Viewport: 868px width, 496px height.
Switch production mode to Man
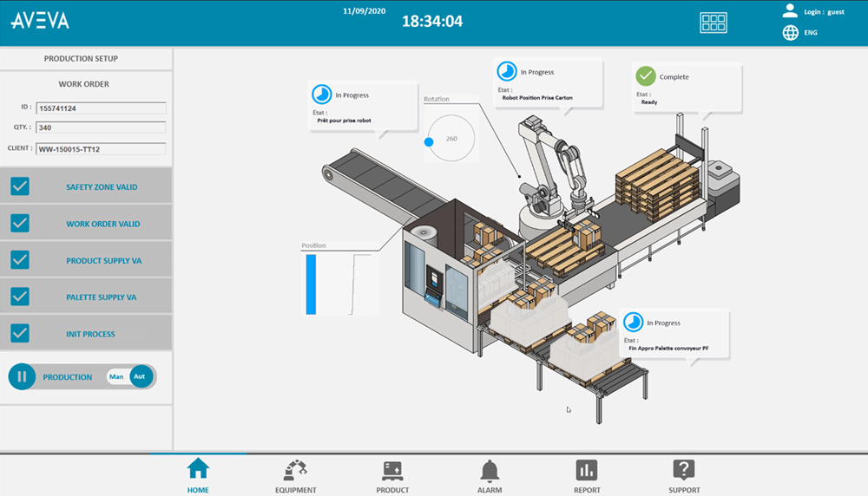point(116,376)
